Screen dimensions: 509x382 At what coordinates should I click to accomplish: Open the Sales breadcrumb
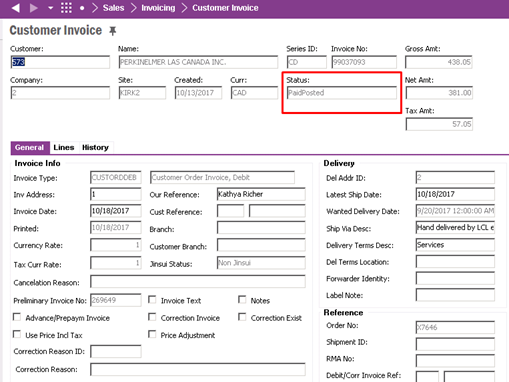point(113,8)
